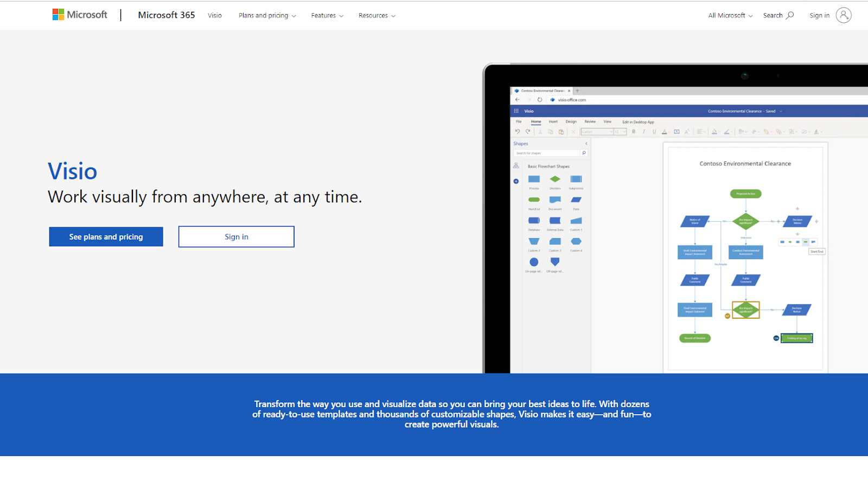The width and height of the screenshot is (868, 488).
Task: Switch to the Home tab in the Visio ribbon
Action: (x=536, y=121)
